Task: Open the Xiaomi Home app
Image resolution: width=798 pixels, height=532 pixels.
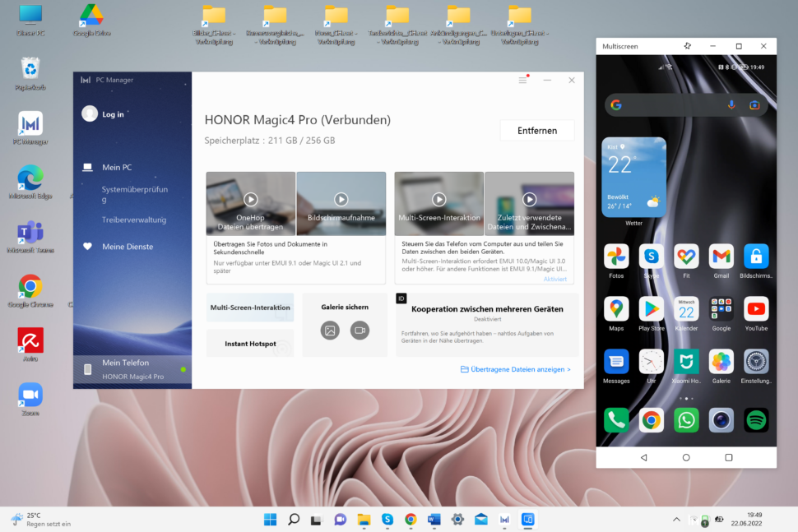Action: pyautogui.click(x=686, y=362)
